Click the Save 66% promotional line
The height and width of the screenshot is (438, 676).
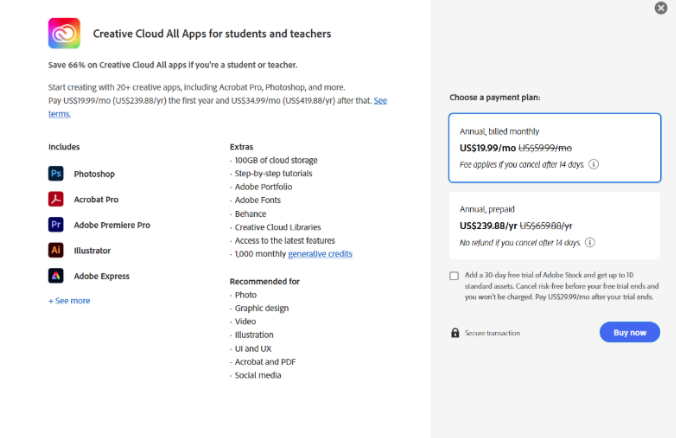point(172,65)
